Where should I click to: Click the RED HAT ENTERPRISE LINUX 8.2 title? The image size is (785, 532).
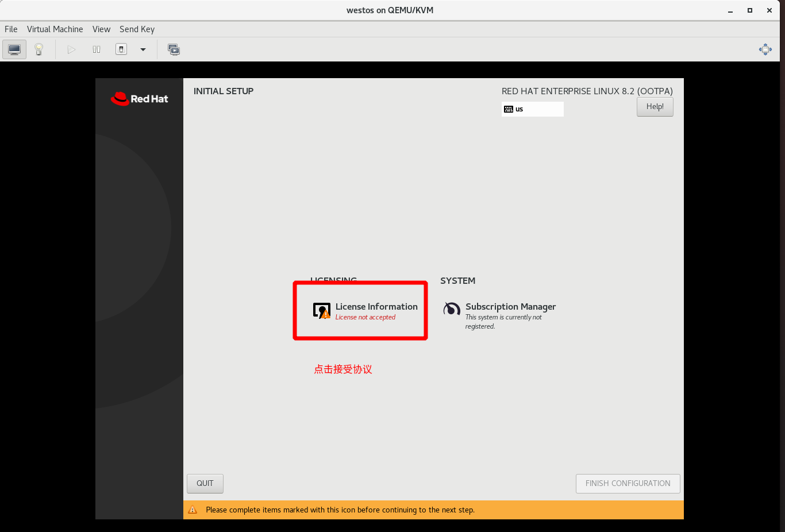point(587,91)
